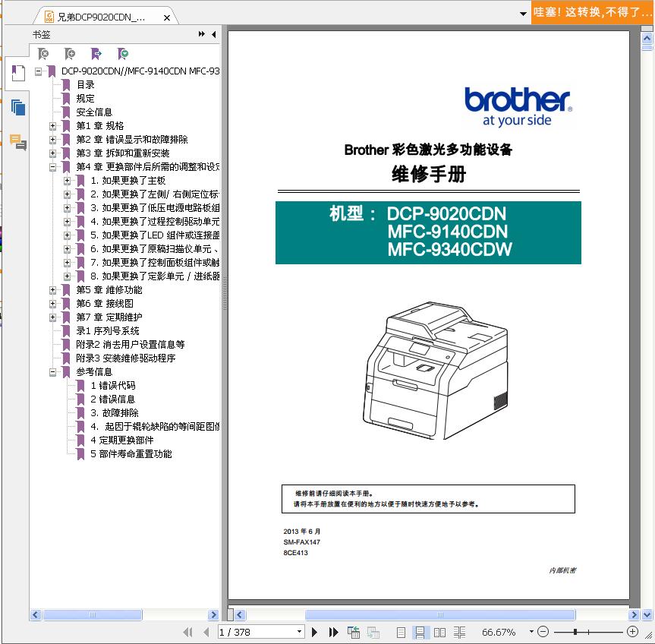Open the bookmarks panel sidebar icon
Viewport: 655px width, 644px height.
click(x=18, y=73)
